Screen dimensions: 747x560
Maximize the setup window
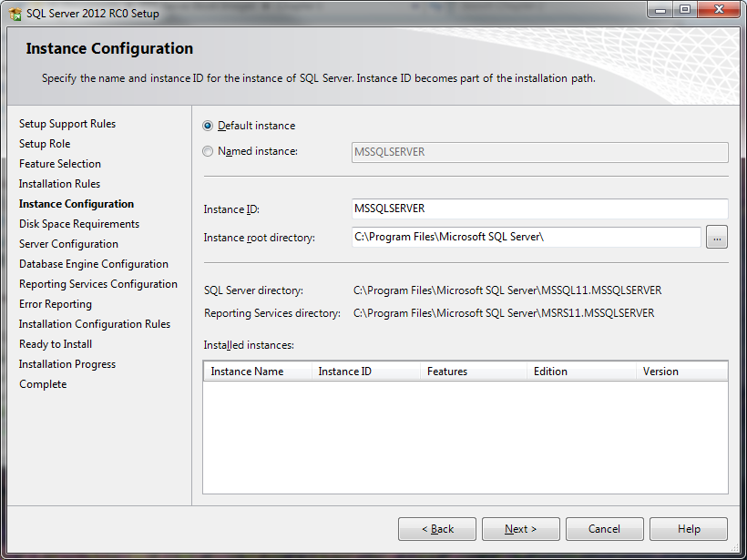click(685, 10)
